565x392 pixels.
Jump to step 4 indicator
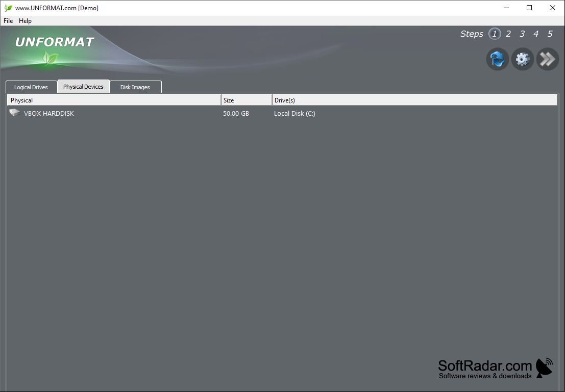click(536, 34)
